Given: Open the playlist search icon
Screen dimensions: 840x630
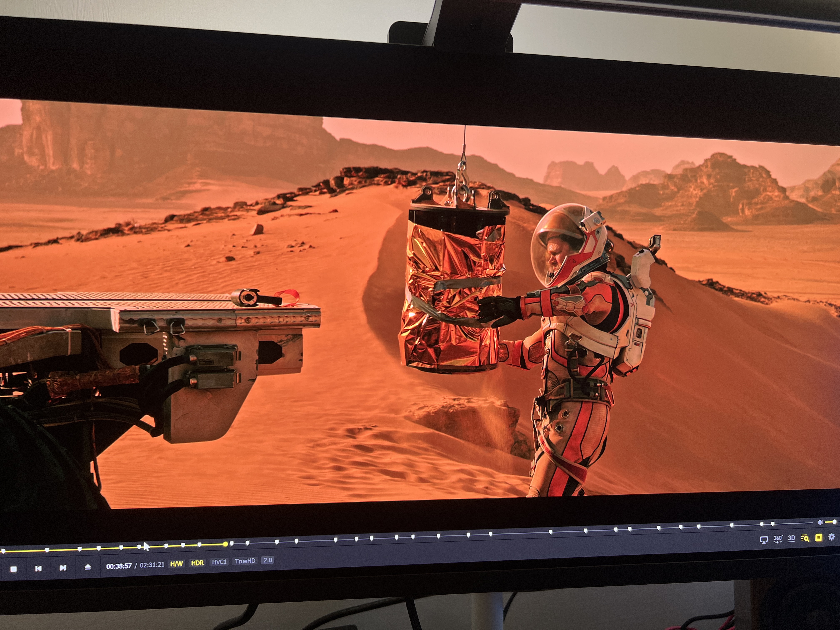Looking at the screenshot, I should [805, 538].
